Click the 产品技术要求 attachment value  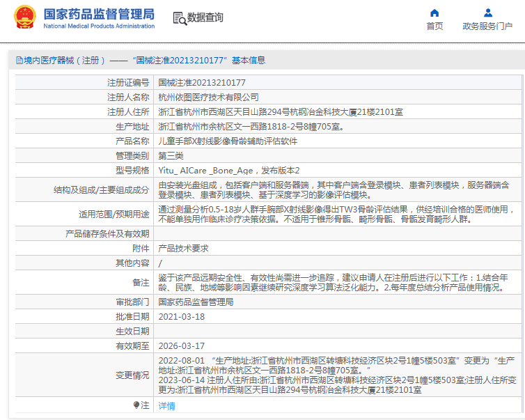(184, 249)
